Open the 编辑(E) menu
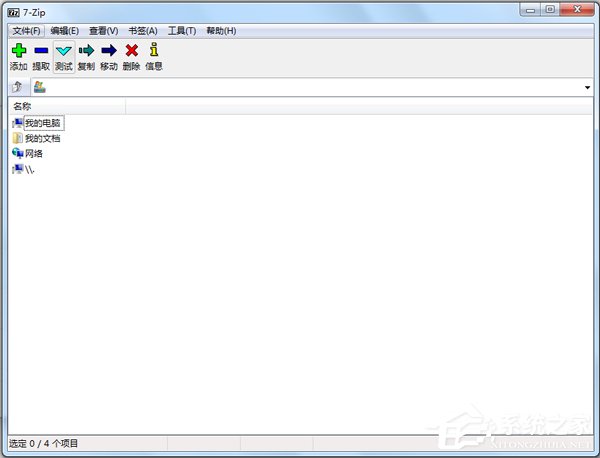 64,31
